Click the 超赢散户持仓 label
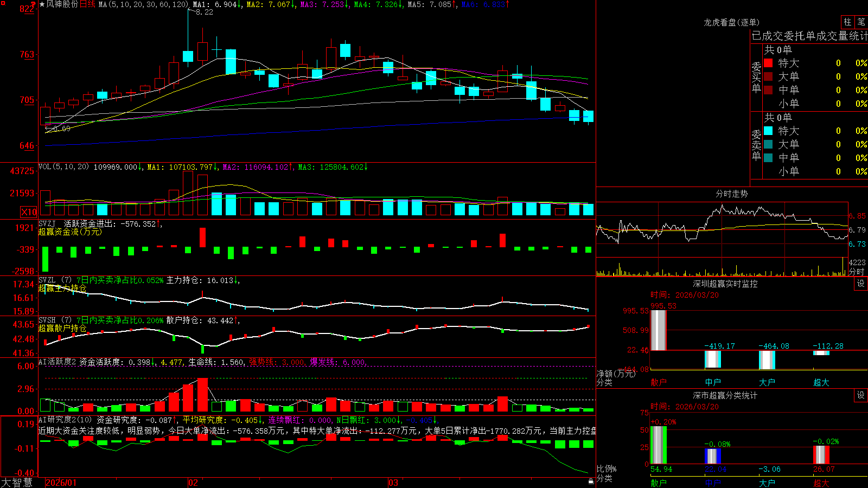Viewport: 868px width, 488px height. click(x=62, y=328)
